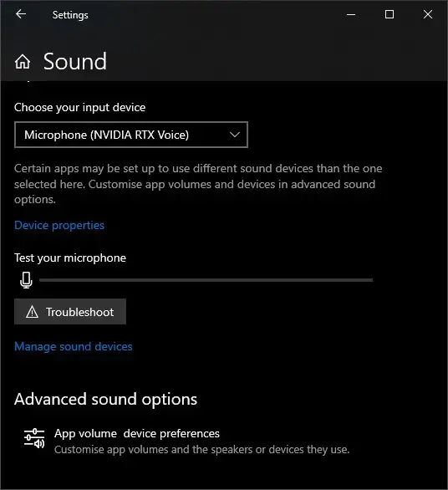
Task: Select Microphone (NVIDIA RTX Voice) combo box
Action: [x=131, y=135]
